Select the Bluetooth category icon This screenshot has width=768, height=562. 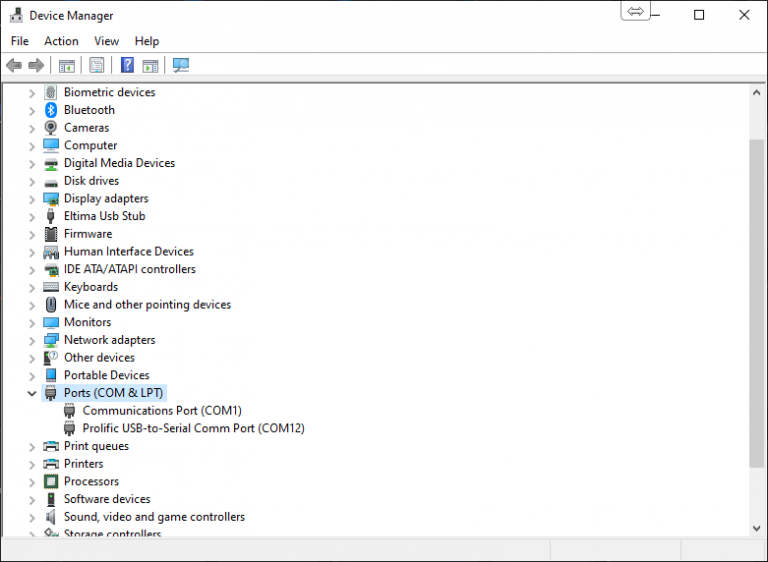50,110
